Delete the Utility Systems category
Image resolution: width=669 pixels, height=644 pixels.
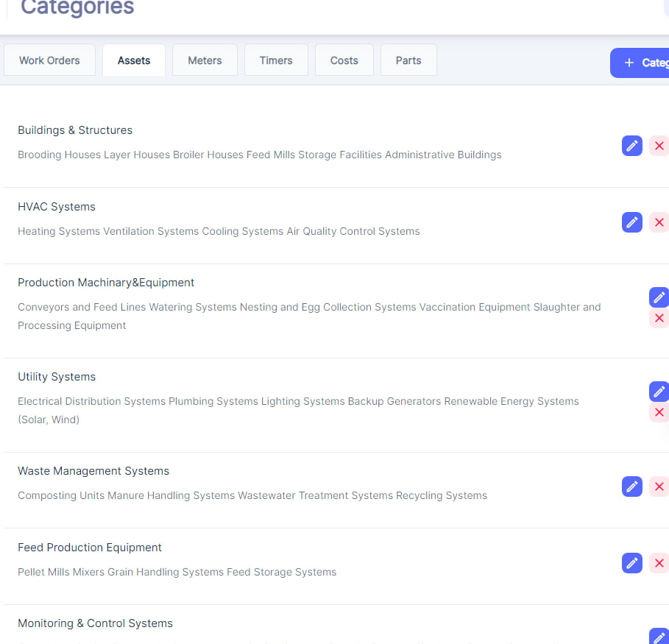[x=659, y=412]
